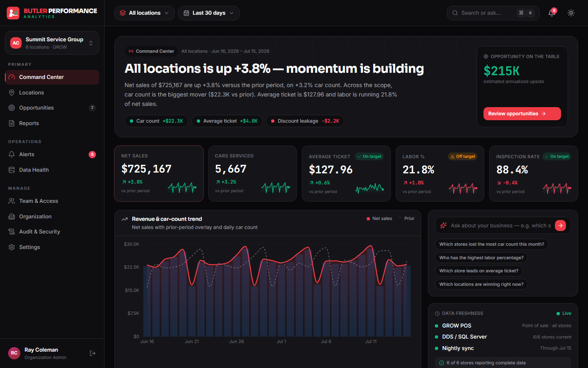Viewport: 588px width, 368px height.
Task: Click the calendar icon in date range selector
Action: [186, 13]
